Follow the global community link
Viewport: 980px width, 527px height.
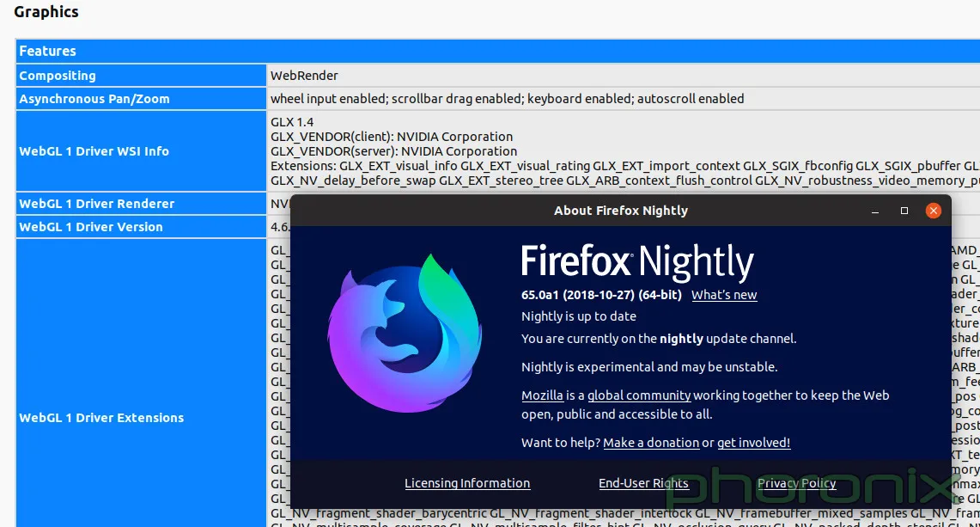pos(639,395)
